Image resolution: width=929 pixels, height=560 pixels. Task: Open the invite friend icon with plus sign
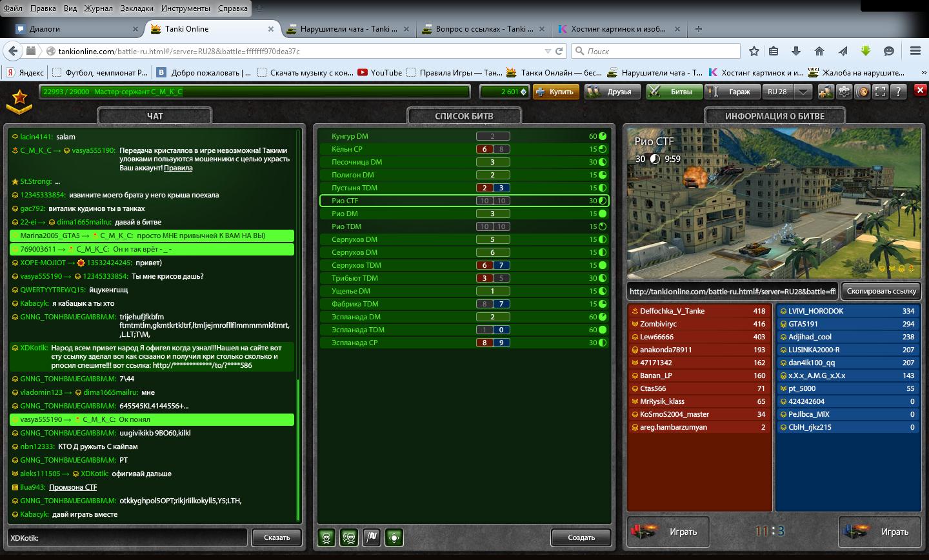[826, 92]
